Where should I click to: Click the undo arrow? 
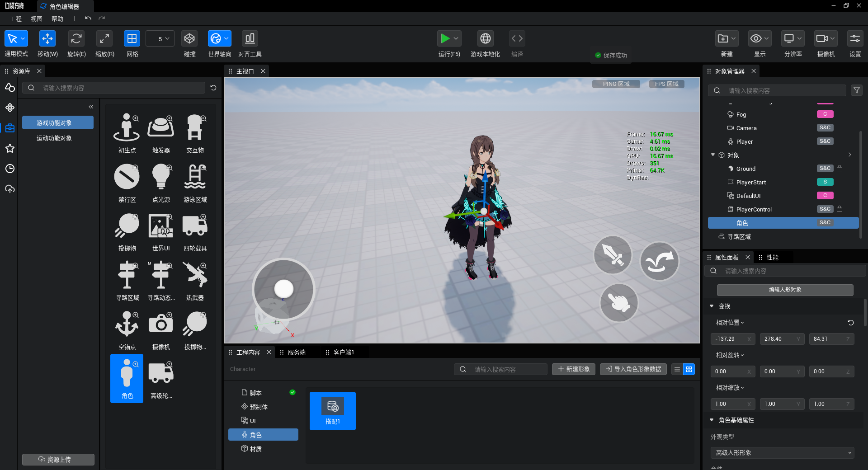click(88, 19)
